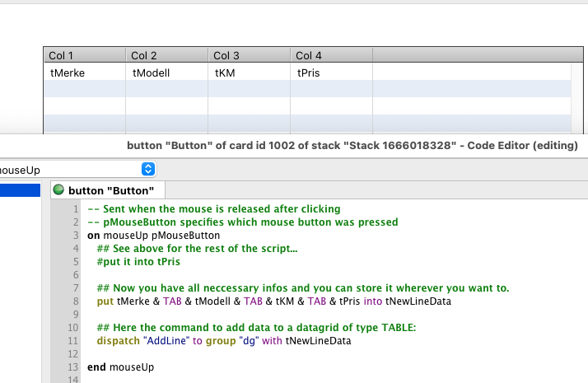The width and height of the screenshot is (588, 383).
Task: Click the Col 1 column header
Action: pos(84,55)
